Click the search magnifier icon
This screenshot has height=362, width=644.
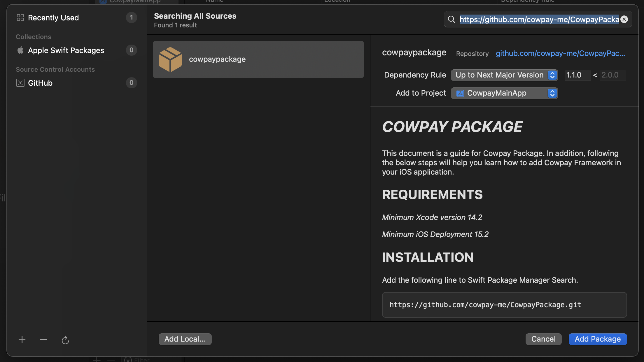452,20
